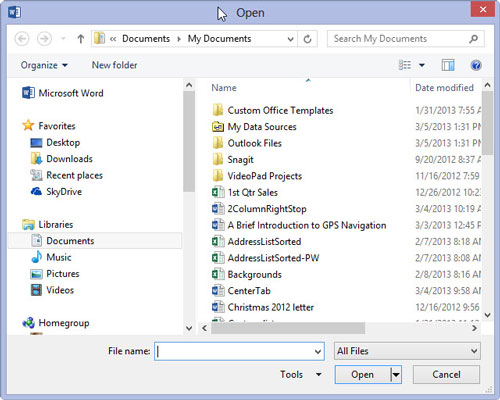Select the Pictures library
This screenshot has height=400, width=500.
point(55,274)
